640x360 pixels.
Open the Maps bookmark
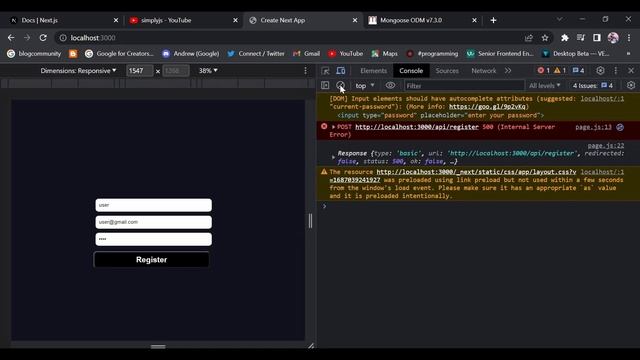[384, 53]
